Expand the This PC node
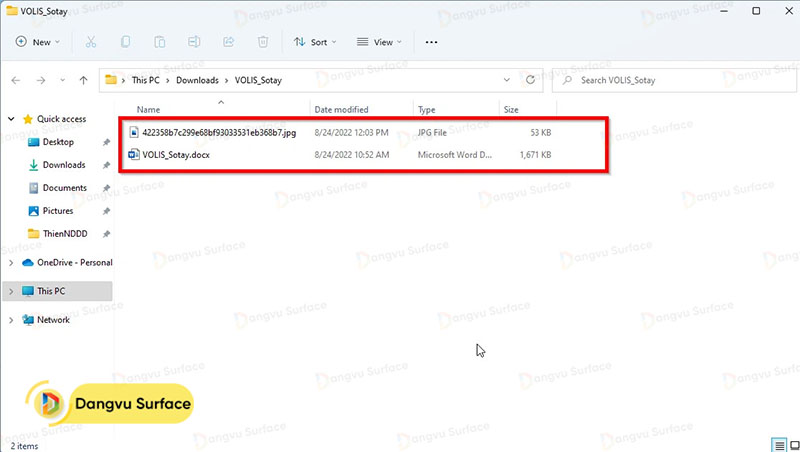This screenshot has height=452, width=800. coord(11,291)
